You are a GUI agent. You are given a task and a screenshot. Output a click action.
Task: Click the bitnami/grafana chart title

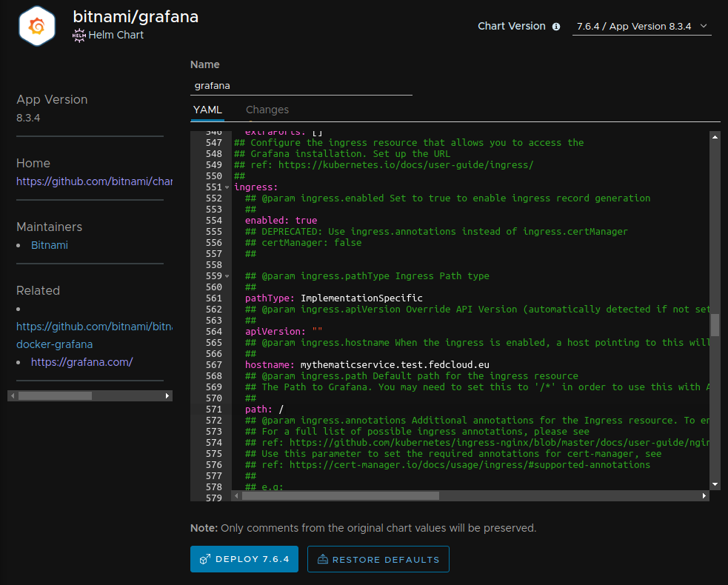(x=136, y=17)
